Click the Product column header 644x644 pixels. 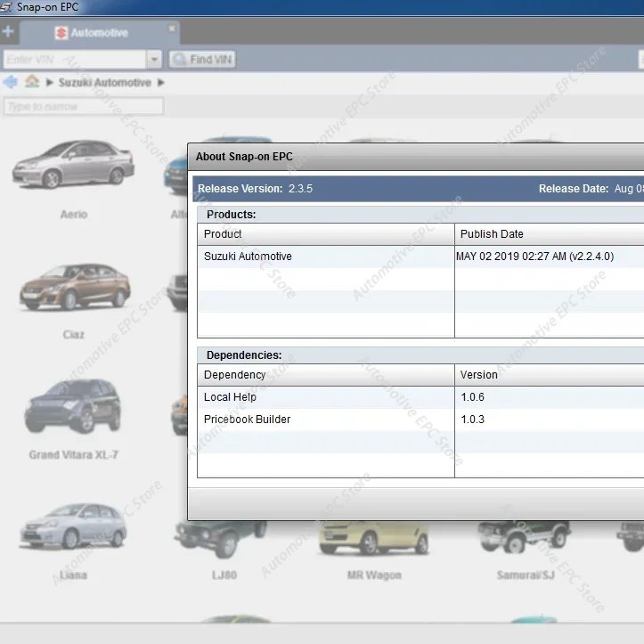(326, 234)
